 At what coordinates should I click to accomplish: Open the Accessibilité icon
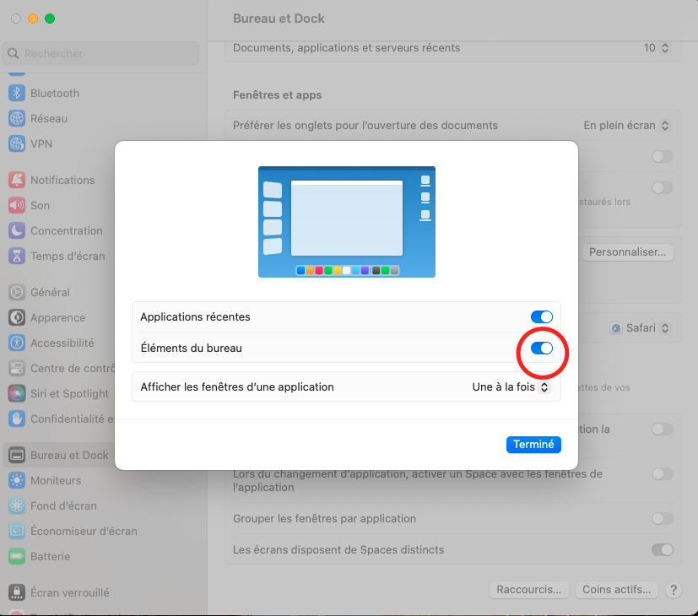pyautogui.click(x=17, y=343)
